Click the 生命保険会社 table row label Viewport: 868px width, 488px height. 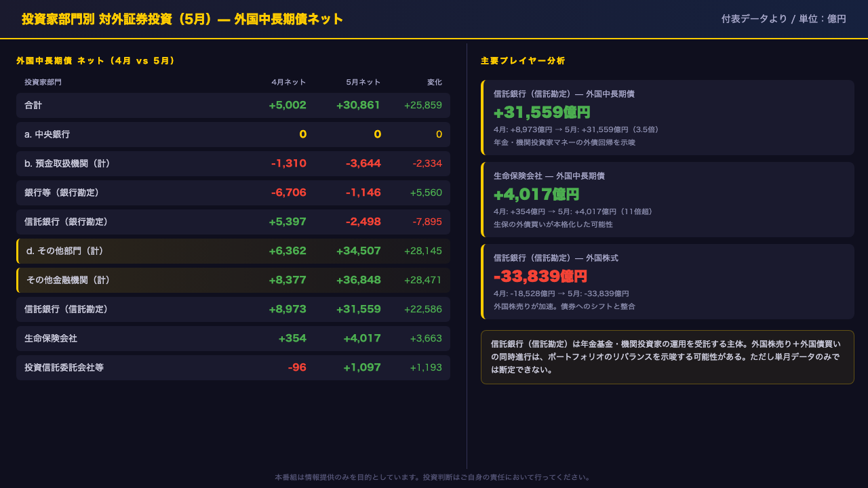click(51, 339)
